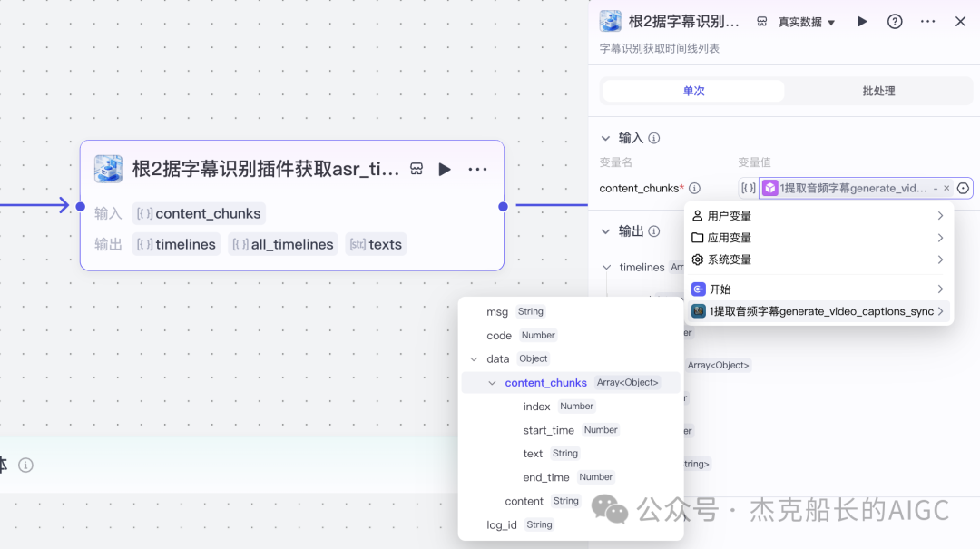The image size is (980, 549).
Task: Run the node from canvas play icon
Action: click(445, 170)
